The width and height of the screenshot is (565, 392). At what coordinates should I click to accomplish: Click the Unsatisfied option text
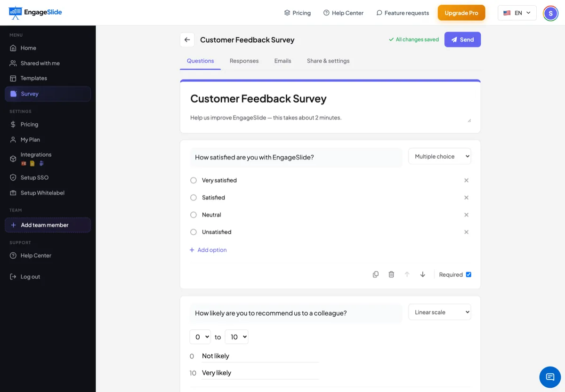point(217,232)
